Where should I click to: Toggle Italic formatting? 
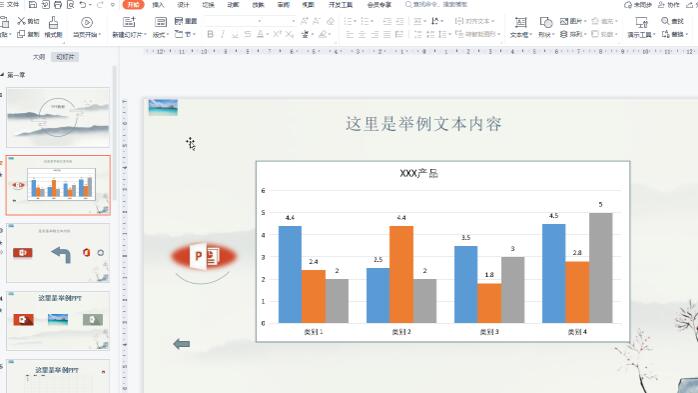(x=222, y=34)
